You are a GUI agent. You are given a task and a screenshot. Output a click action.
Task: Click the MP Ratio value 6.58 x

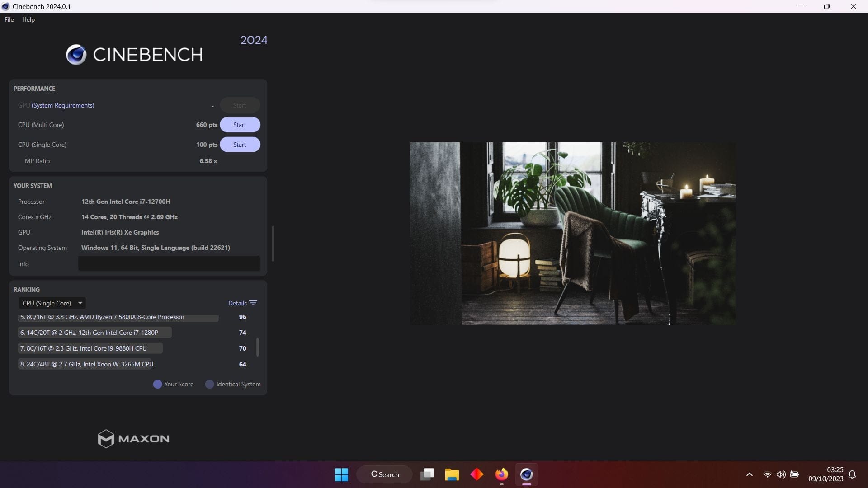[x=208, y=161]
